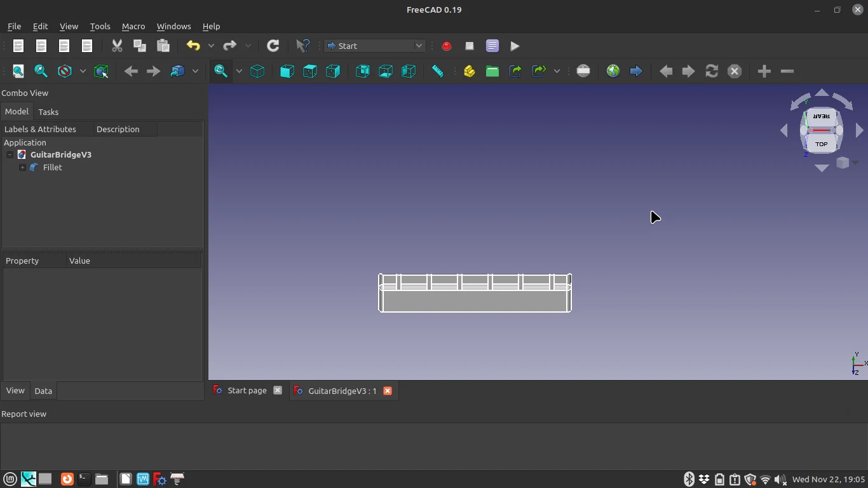The image size is (868, 488).
Task: Close the Start page tab
Action: [x=278, y=391]
